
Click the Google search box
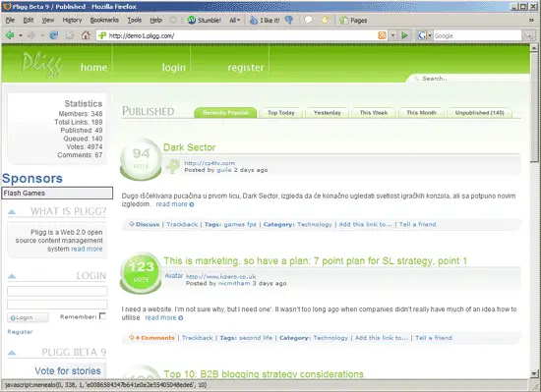[x=477, y=35]
